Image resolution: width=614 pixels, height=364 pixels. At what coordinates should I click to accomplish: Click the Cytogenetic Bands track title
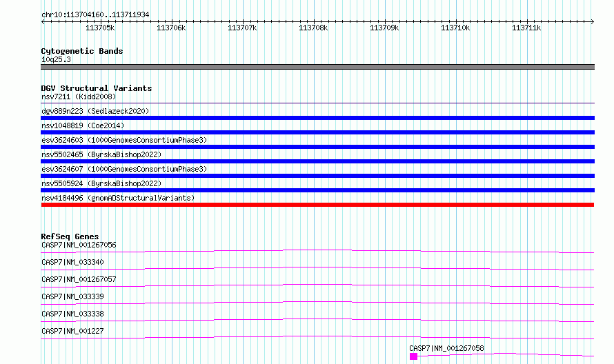pos(82,51)
